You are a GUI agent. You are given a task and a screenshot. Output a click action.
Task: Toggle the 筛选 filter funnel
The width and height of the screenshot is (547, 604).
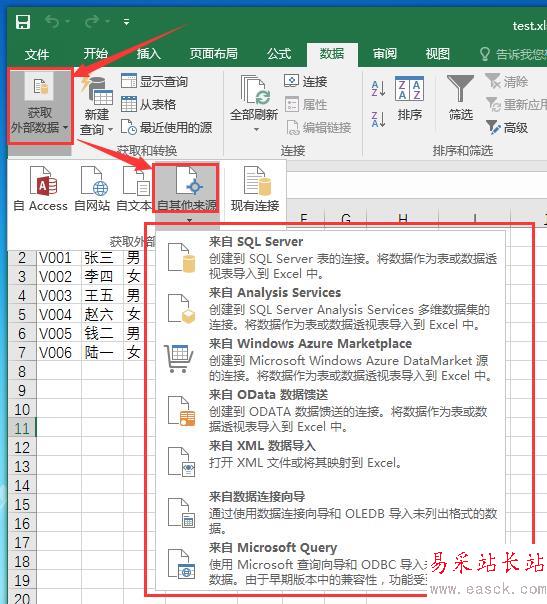(460, 98)
